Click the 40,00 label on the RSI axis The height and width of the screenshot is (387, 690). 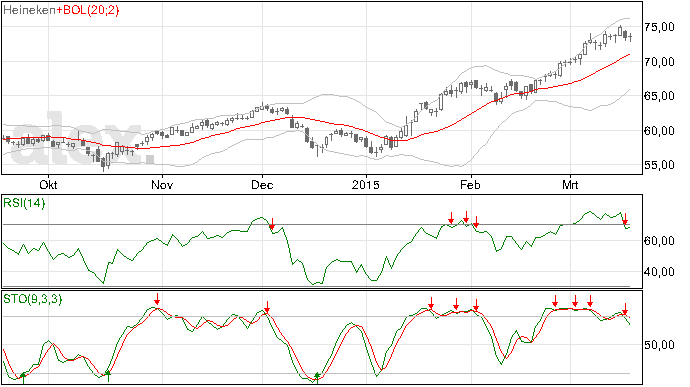pos(659,272)
